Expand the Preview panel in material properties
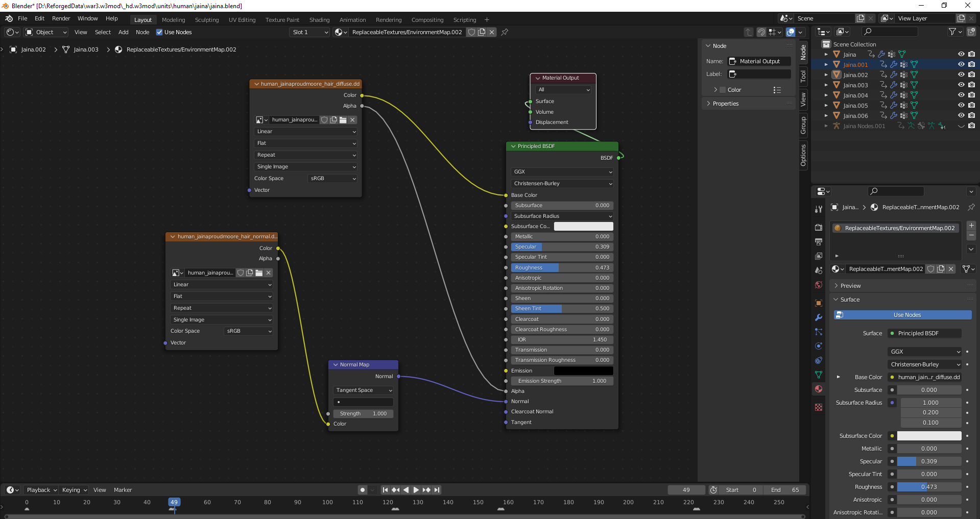The height and width of the screenshot is (519, 980). click(850, 286)
